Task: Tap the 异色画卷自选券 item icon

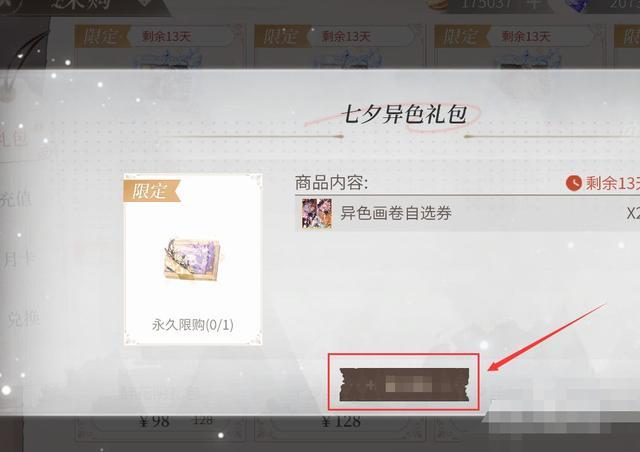Action: coord(317,213)
